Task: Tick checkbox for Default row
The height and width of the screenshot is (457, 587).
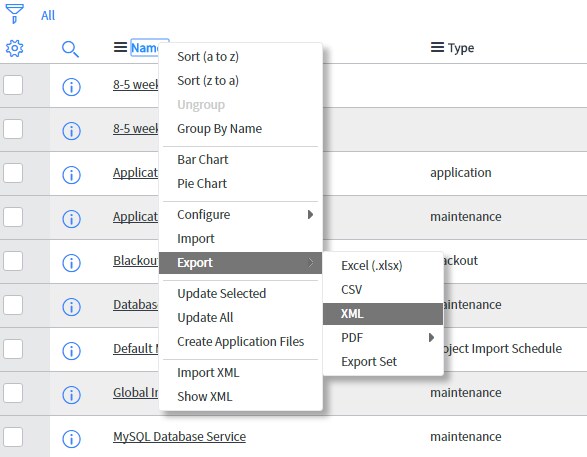Action: 13,349
